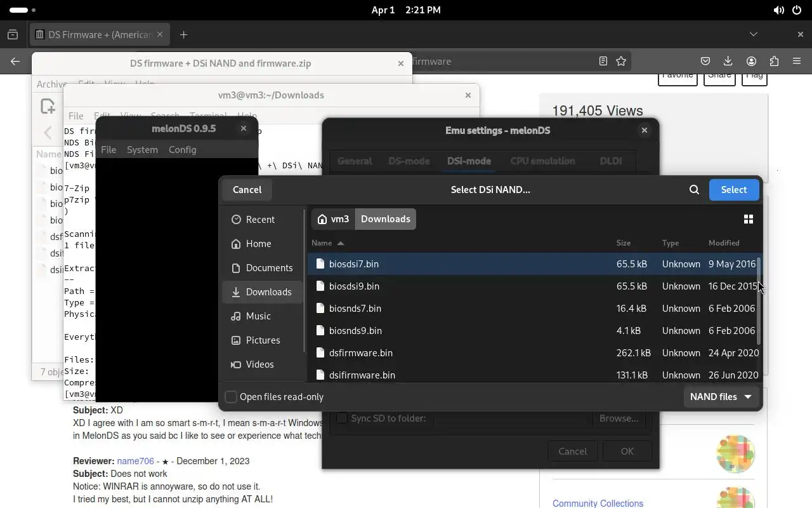This screenshot has width=812, height=508.
Task: Open Music folder in sidebar
Action: click(x=263, y=316)
